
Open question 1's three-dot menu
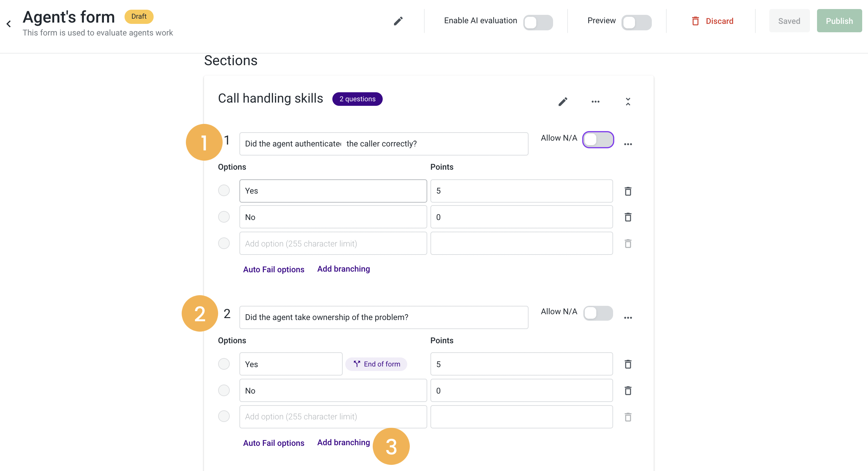[x=628, y=144]
